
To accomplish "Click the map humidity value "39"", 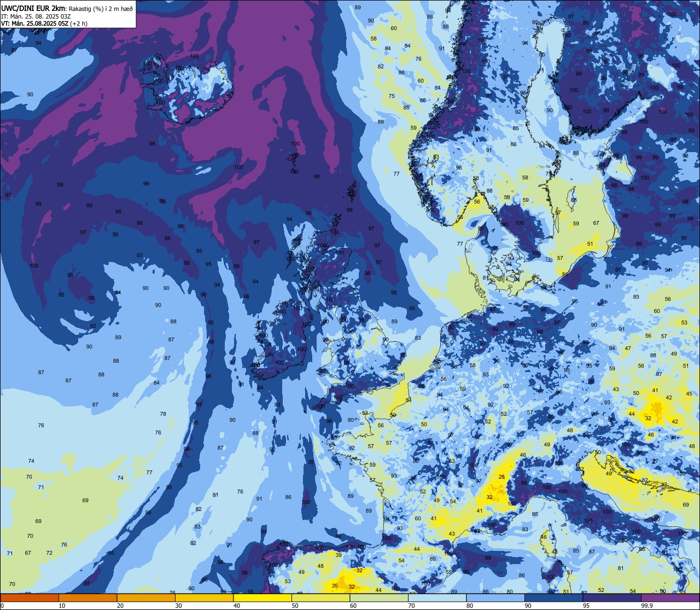I will (x=339, y=555).
